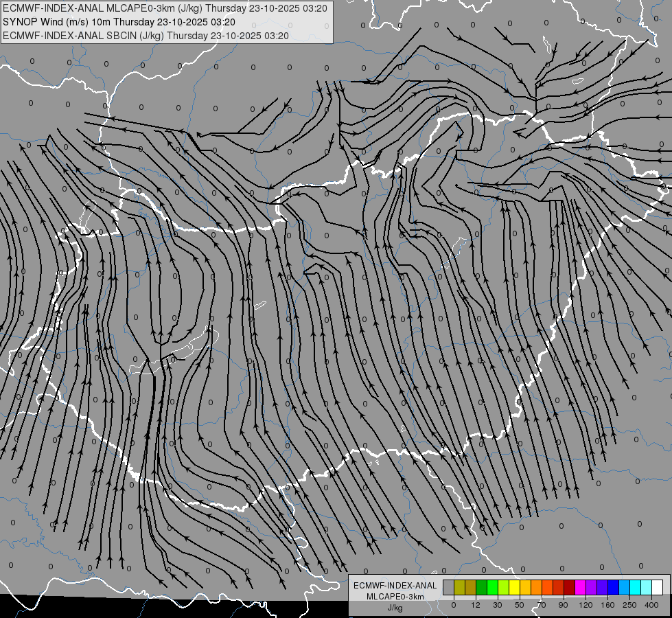Pick the cyan legend swatch
This screenshot has height=618, width=672.
635,587
